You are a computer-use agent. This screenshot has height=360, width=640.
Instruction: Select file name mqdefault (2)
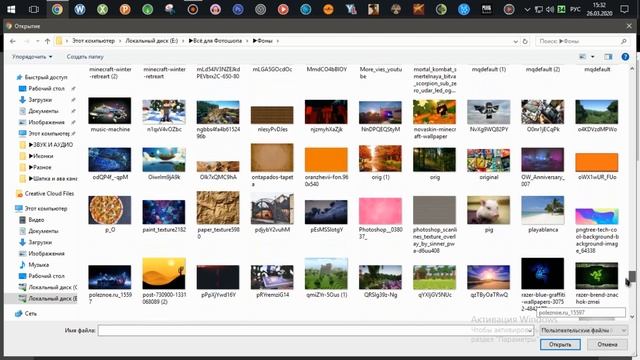542,69
